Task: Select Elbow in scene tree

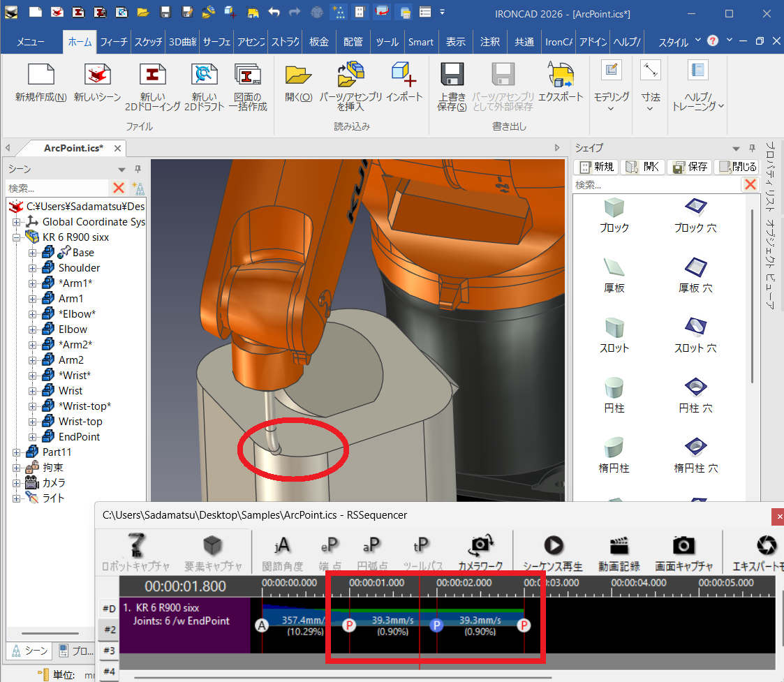Action: click(x=73, y=329)
